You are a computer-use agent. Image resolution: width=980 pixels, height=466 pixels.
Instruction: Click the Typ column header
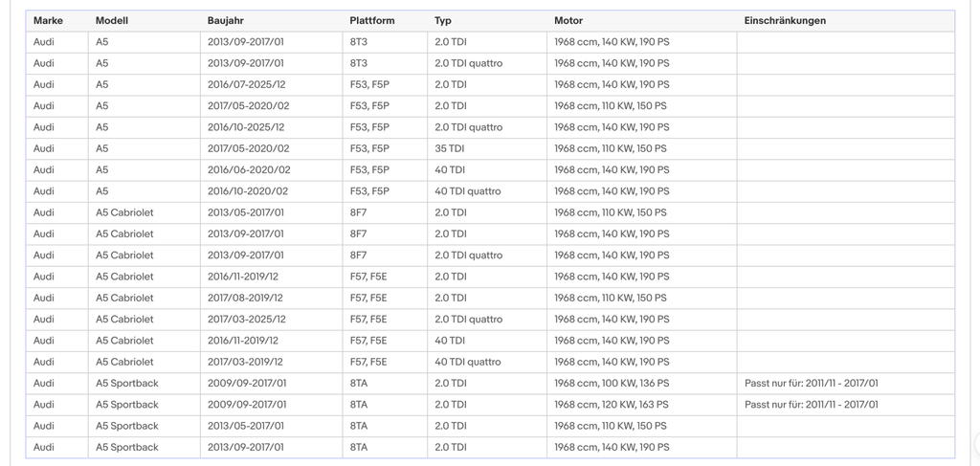487,21
